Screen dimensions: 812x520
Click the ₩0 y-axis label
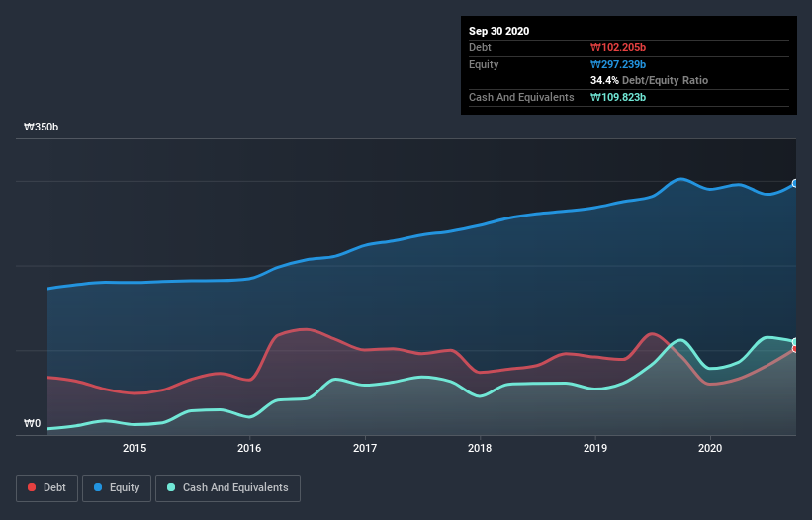[x=32, y=424]
